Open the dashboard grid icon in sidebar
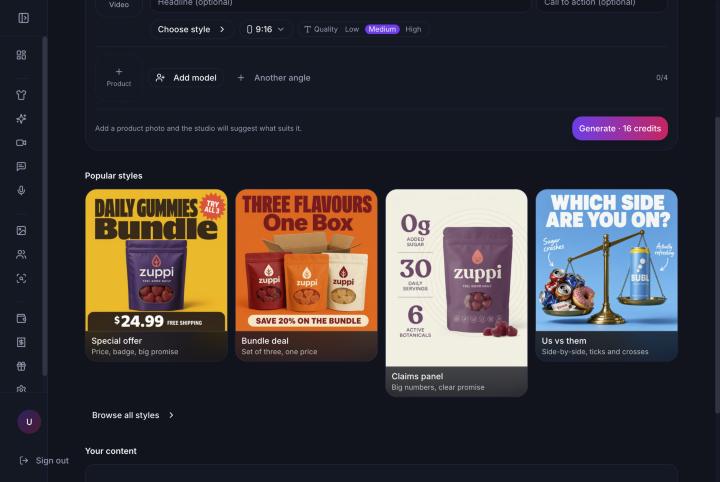Image resolution: width=720 pixels, height=482 pixels. tap(21, 55)
